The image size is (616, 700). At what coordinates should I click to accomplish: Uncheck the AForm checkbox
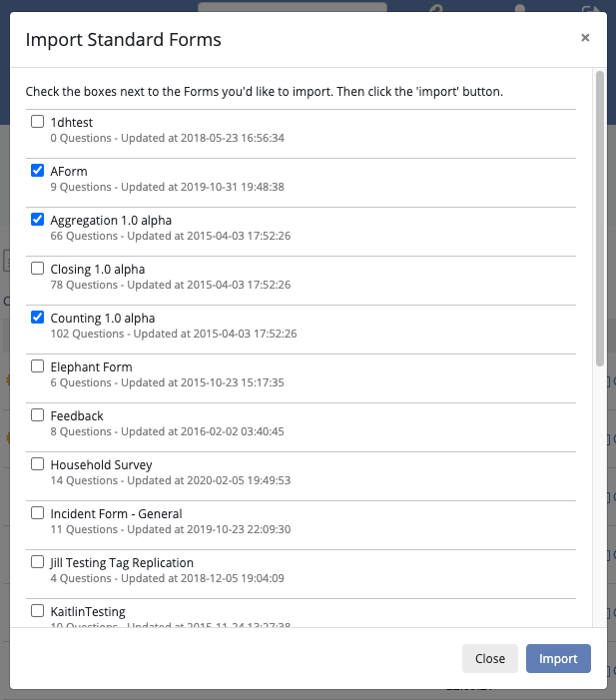click(38, 171)
